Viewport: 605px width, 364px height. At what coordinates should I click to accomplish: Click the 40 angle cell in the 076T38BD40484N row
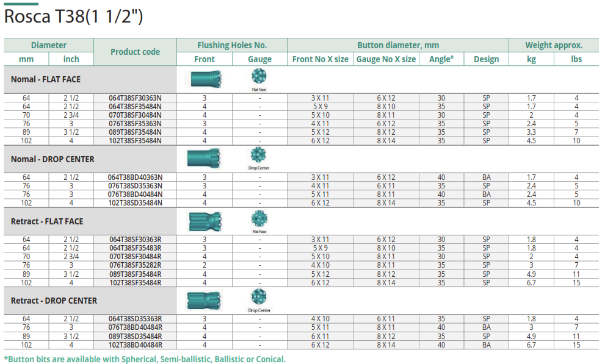tap(441, 194)
